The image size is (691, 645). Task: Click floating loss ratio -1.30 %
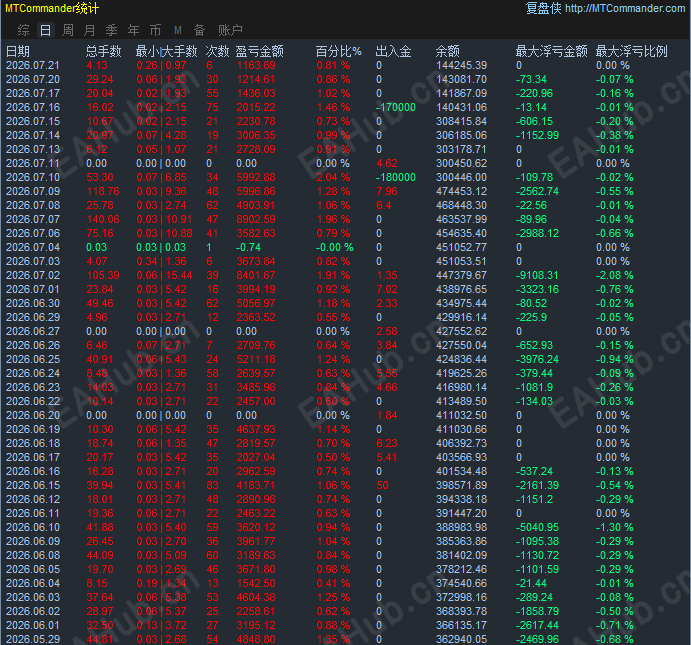(614, 527)
